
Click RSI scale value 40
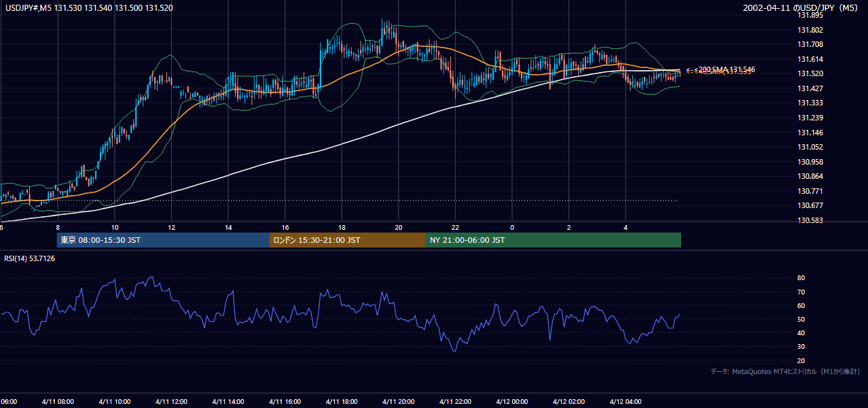click(801, 333)
